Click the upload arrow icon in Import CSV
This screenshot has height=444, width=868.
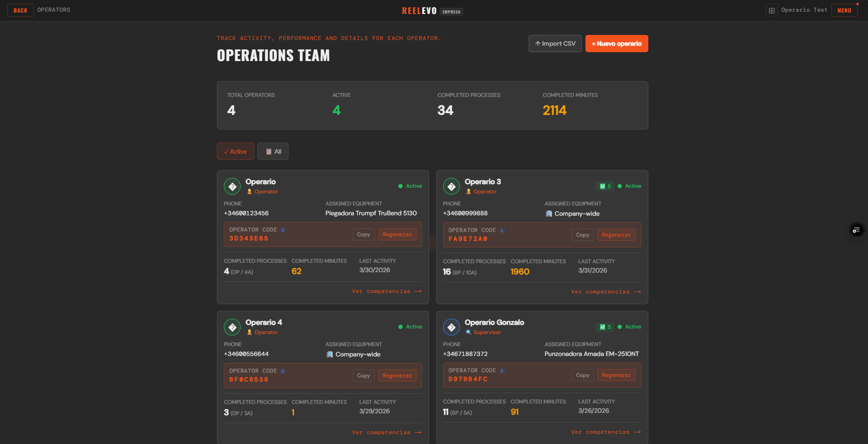[538, 43]
